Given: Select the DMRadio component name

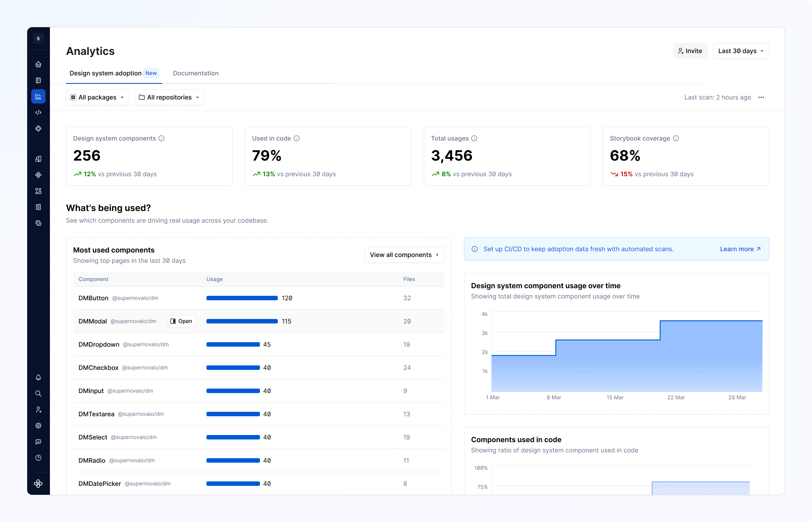Looking at the screenshot, I should (92, 460).
